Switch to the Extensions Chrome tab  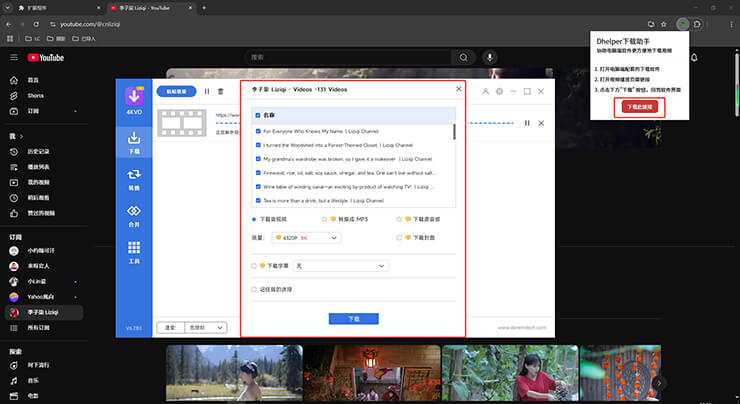[59, 8]
